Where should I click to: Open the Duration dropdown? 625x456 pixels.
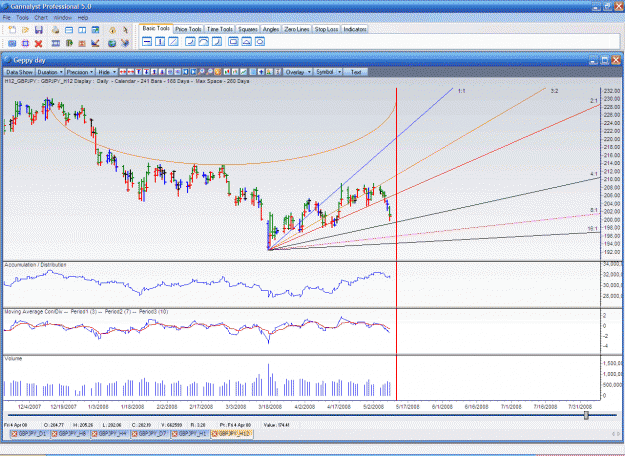coord(50,72)
